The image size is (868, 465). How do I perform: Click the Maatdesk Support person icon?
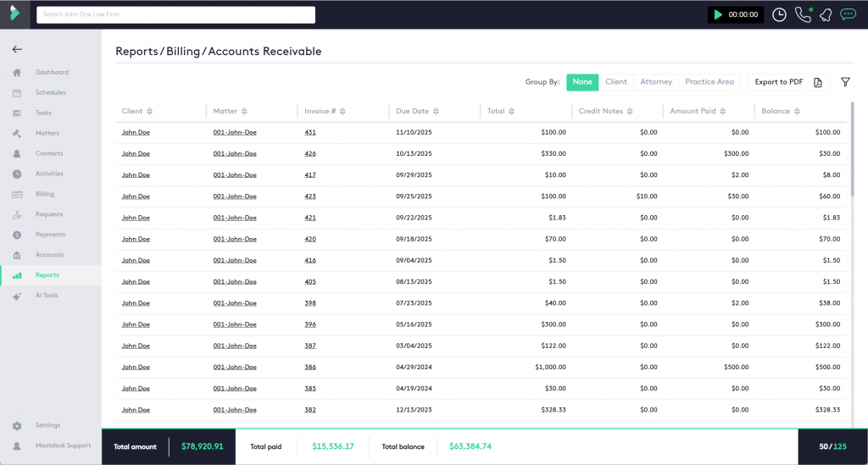pos(17,446)
